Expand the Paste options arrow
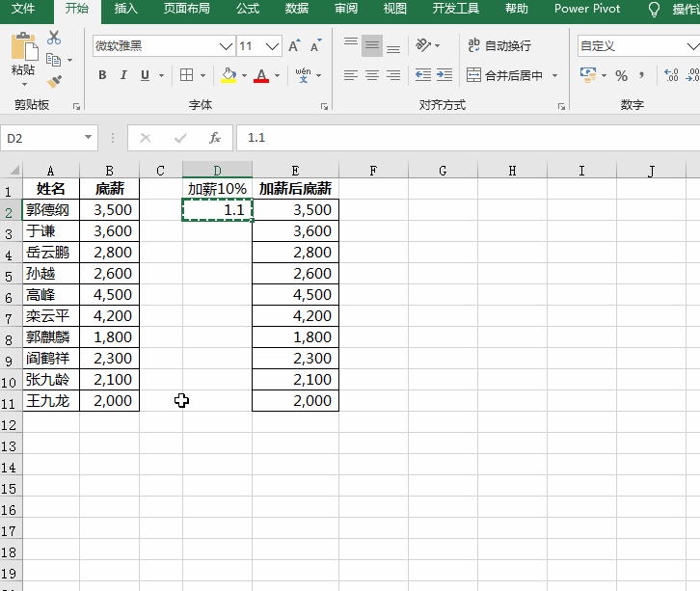The height and width of the screenshot is (591, 700). click(x=24, y=85)
